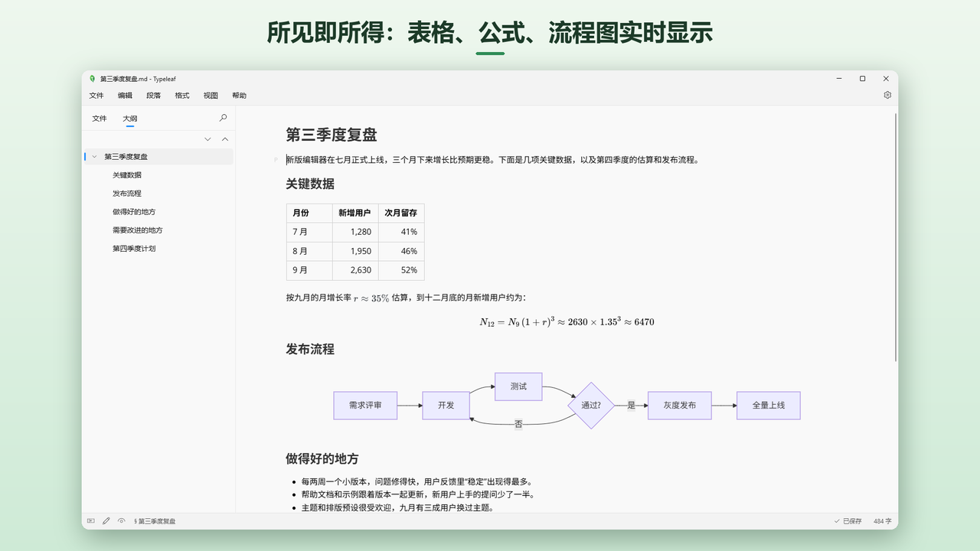Jump to 第四季度计划 in outline
980x551 pixels.
pos(134,249)
